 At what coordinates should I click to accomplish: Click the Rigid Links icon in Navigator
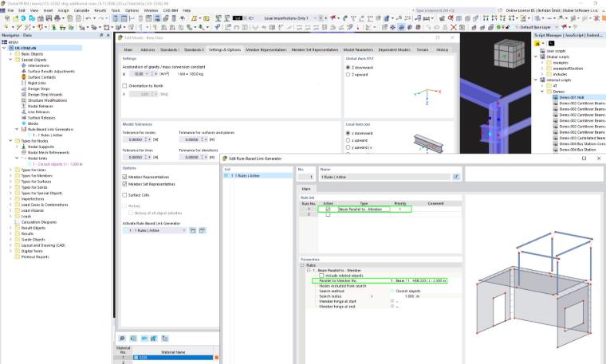(24, 83)
